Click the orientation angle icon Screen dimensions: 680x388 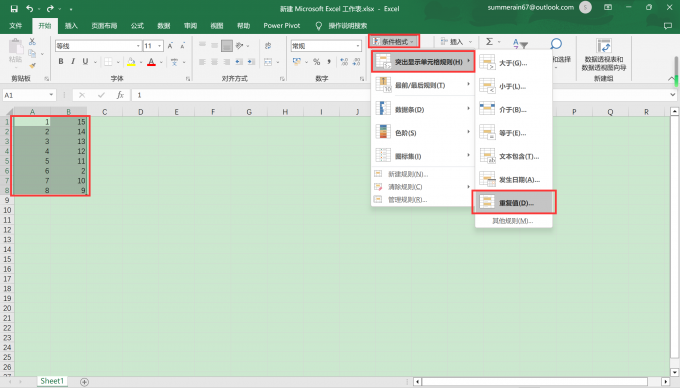click(239, 46)
